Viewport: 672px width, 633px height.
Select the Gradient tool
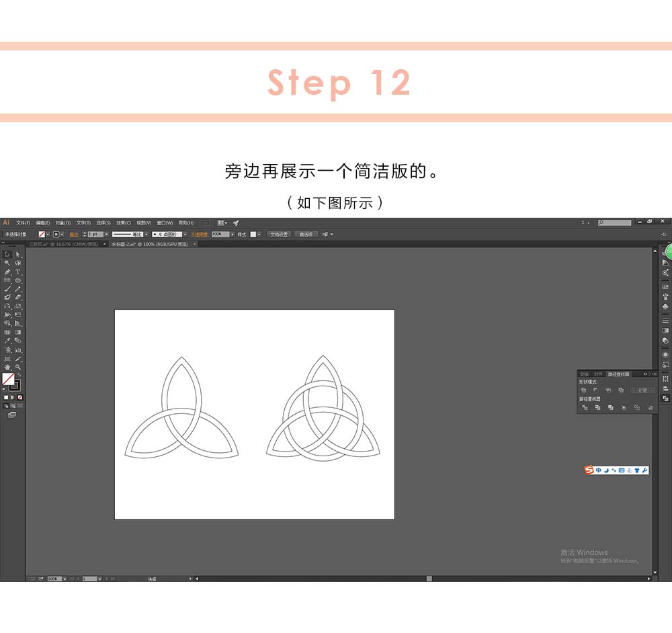[18, 332]
